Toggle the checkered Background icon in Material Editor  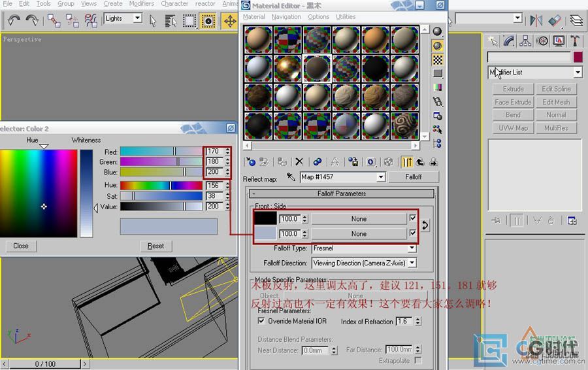coord(437,59)
